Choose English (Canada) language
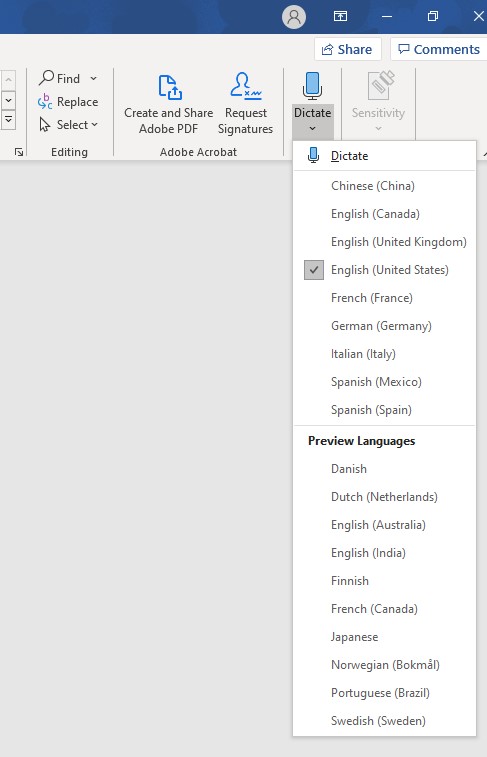 [x=384, y=214]
